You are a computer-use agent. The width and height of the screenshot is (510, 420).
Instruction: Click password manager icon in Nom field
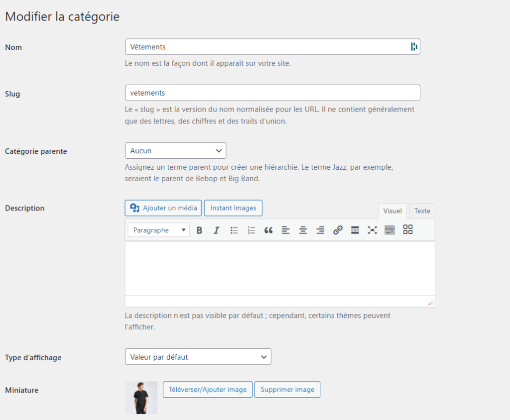coord(414,47)
